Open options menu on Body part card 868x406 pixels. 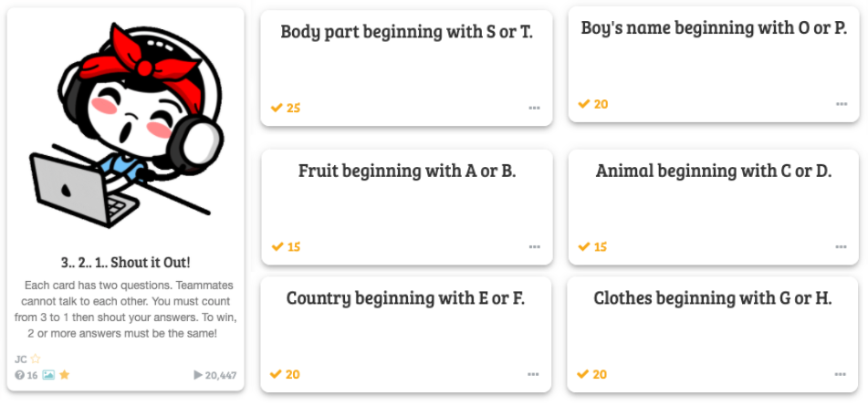tap(534, 109)
